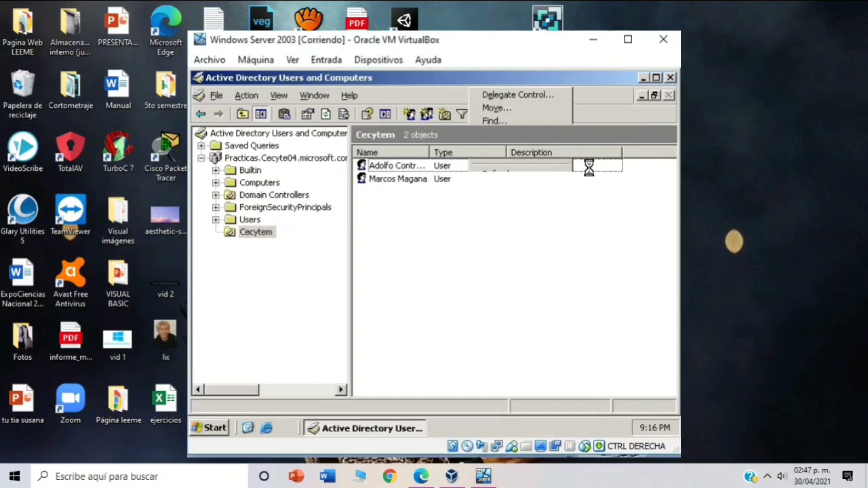Click the Show Desktop quick launch icon in VM
Image resolution: width=868 pixels, height=488 pixels.
(x=248, y=428)
